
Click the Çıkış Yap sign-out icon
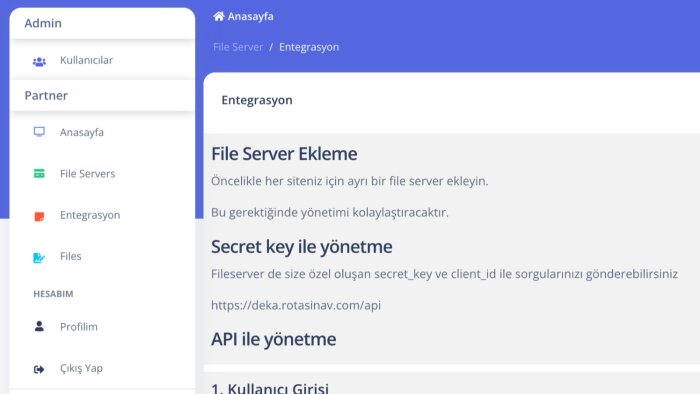(39, 369)
